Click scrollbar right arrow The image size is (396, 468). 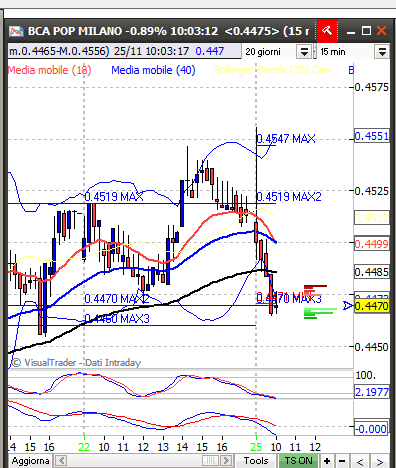coord(226,461)
